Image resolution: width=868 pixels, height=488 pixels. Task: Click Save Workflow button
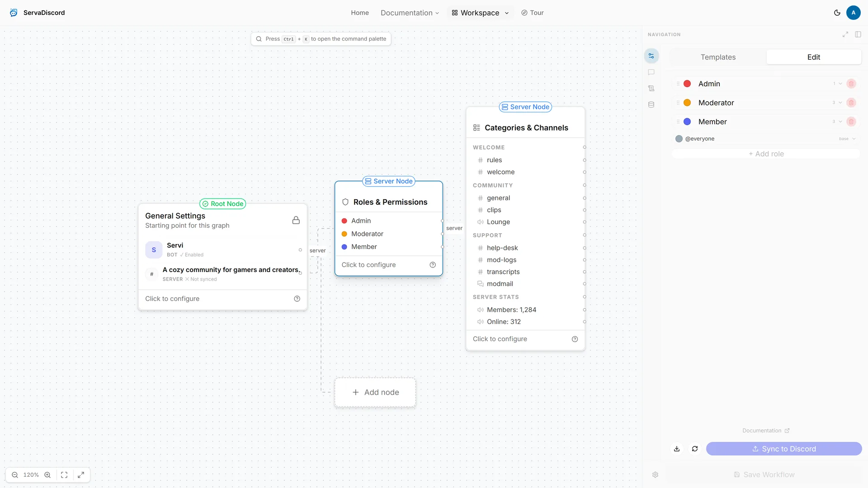764,475
